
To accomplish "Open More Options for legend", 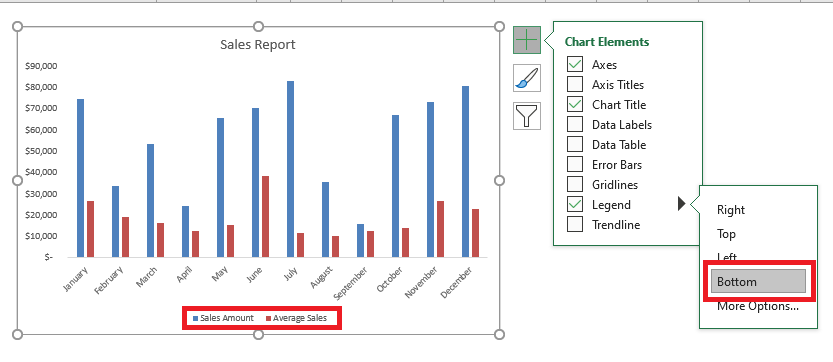I will point(758,307).
